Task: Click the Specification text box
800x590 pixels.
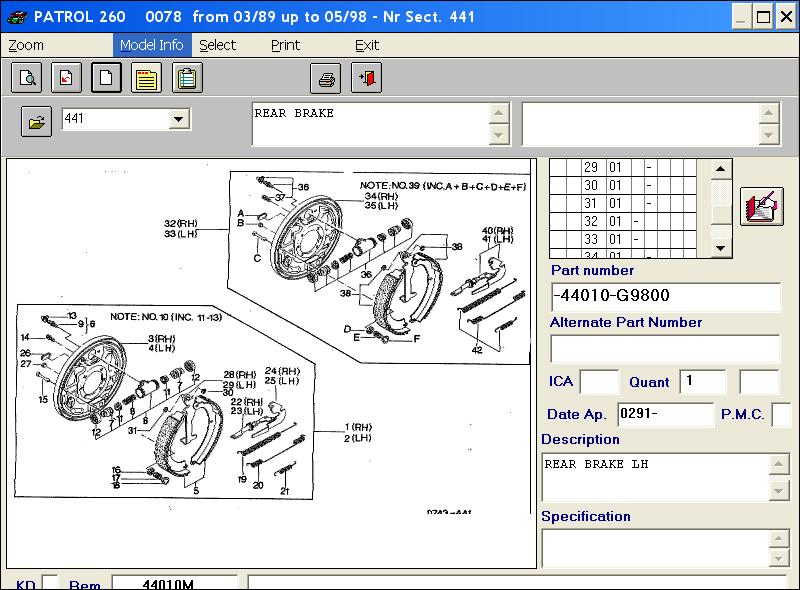Action: click(656, 548)
